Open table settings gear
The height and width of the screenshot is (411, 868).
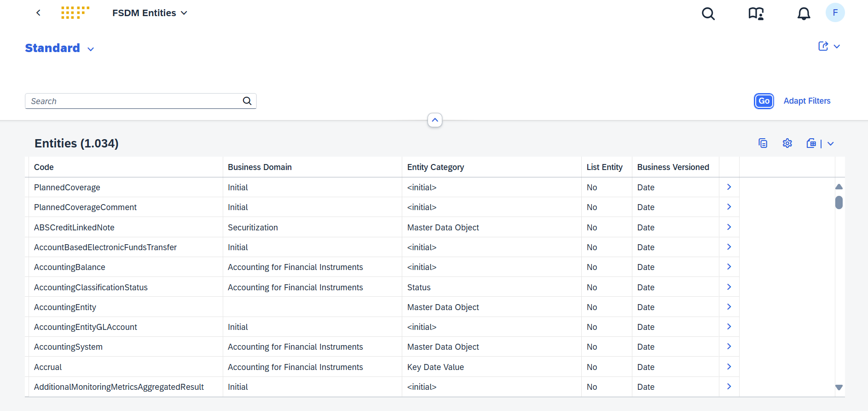click(x=787, y=143)
